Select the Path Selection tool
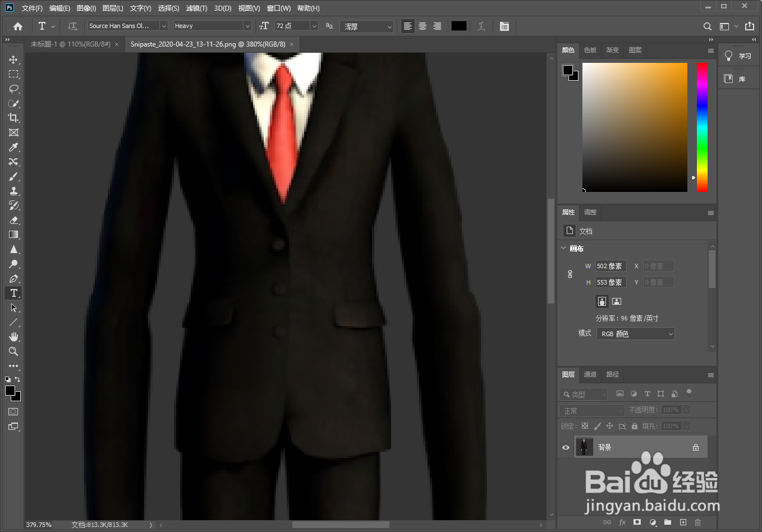Screen dimensions: 762x532 pos(13,308)
